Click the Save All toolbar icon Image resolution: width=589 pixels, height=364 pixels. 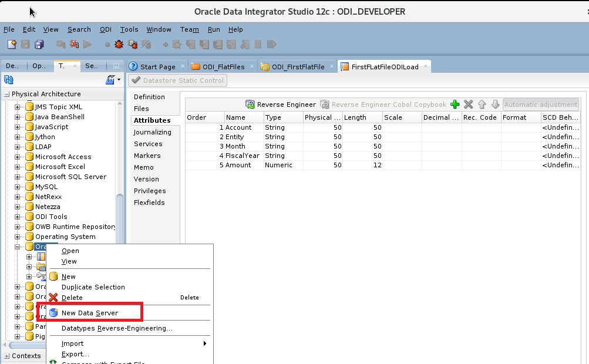click(38, 44)
